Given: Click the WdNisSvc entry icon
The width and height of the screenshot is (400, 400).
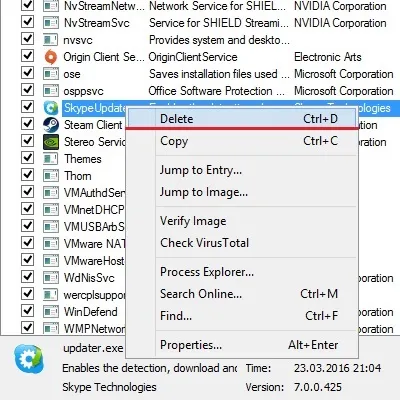Looking at the screenshot, I should [51, 278].
